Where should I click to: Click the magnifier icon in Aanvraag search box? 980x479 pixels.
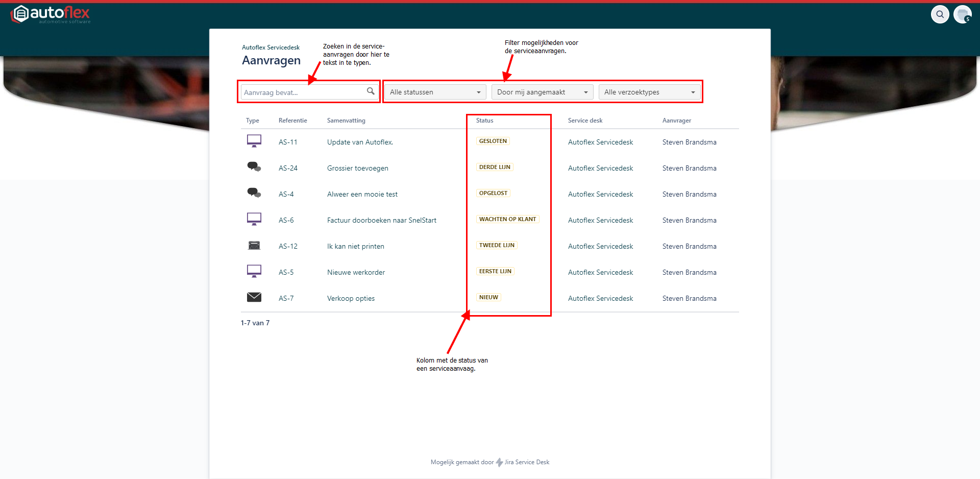[x=371, y=91]
